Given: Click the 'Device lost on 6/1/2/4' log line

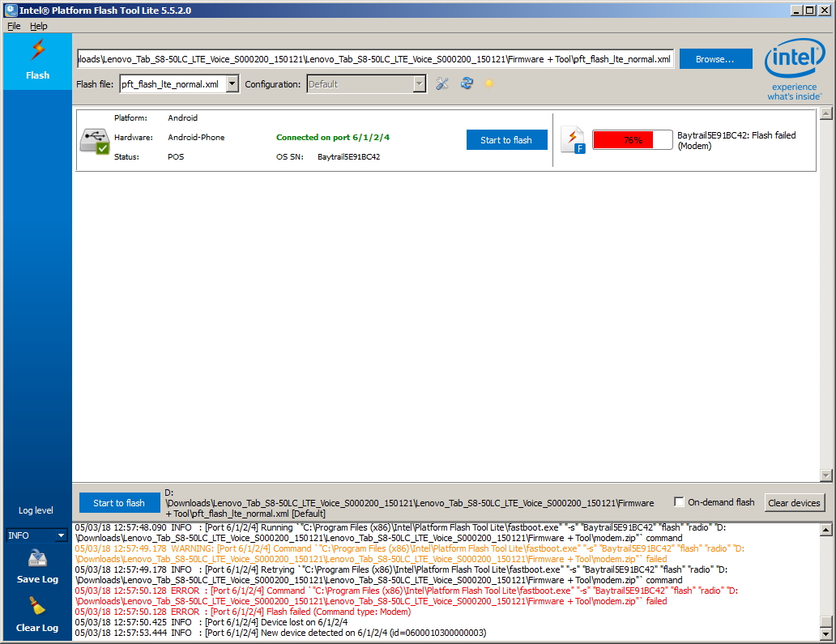Looking at the screenshot, I should [211, 622].
